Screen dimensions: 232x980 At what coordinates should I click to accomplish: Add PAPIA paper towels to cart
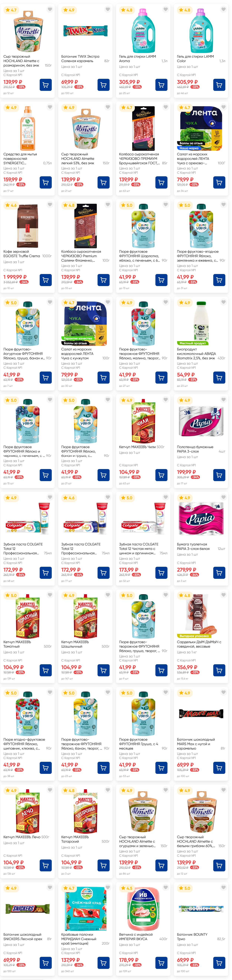coord(219,475)
